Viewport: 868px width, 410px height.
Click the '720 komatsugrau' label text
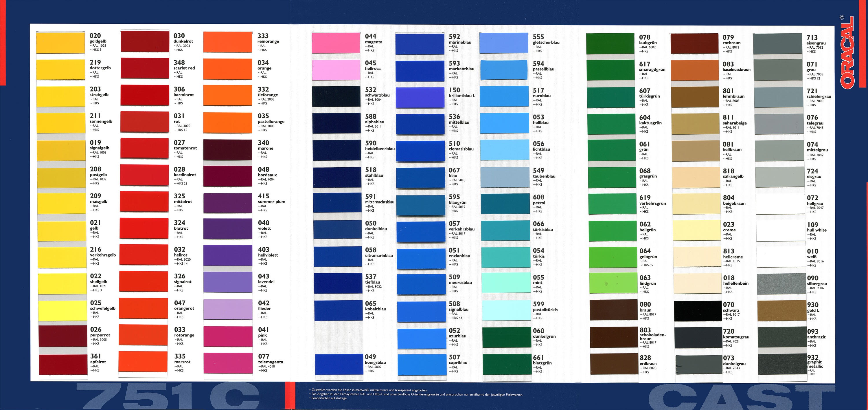point(736,334)
